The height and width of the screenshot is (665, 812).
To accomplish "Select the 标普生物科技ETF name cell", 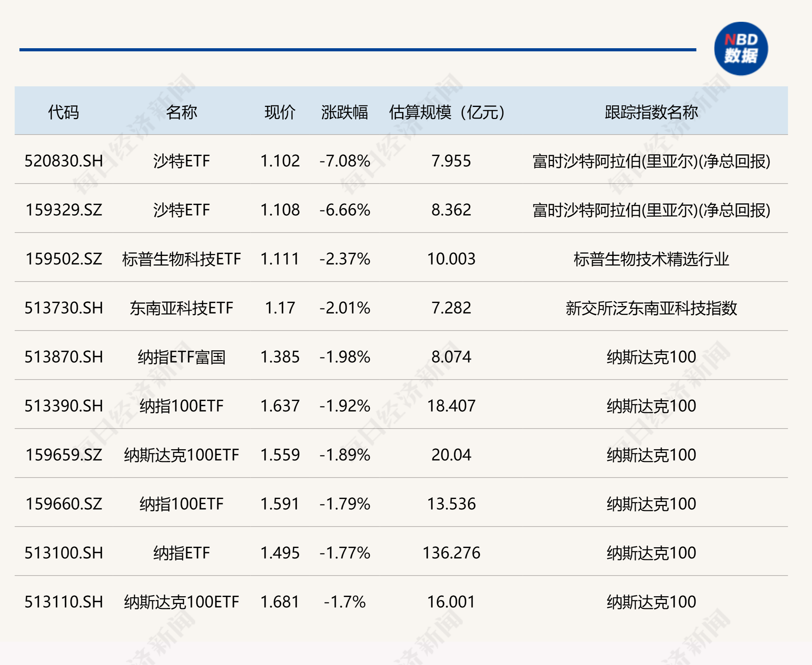I will tap(182, 259).
